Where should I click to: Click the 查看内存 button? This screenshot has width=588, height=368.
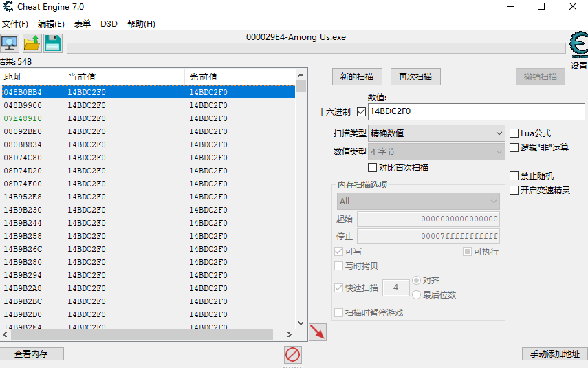pyautogui.click(x=32, y=354)
